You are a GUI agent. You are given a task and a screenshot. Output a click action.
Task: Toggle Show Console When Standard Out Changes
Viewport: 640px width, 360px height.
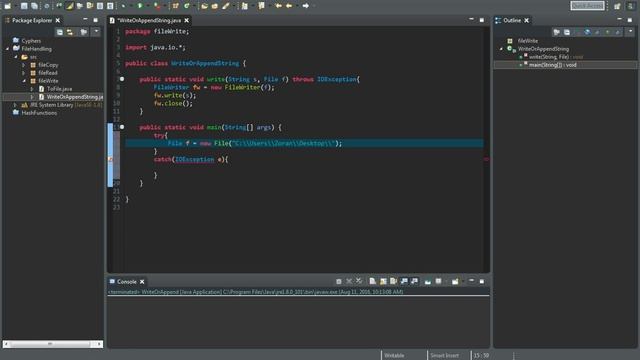(x=404, y=281)
